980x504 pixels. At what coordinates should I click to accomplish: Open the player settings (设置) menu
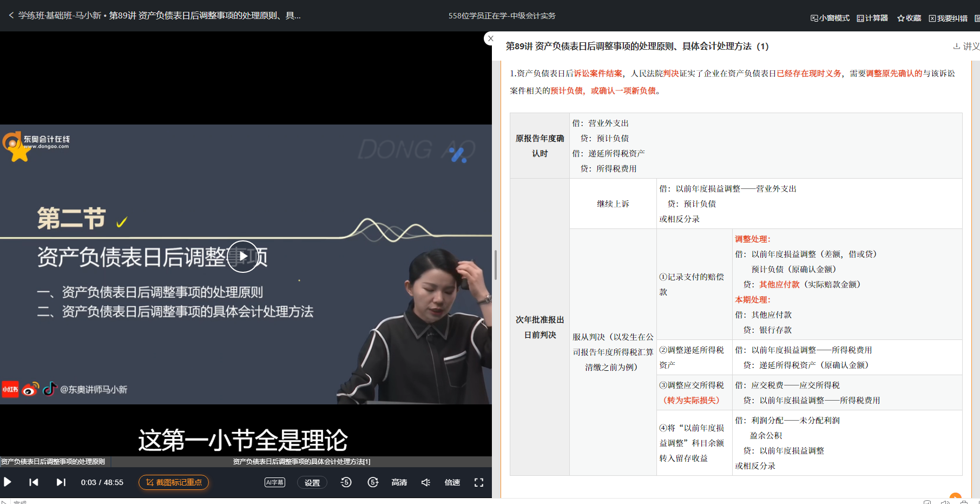pos(312,482)
